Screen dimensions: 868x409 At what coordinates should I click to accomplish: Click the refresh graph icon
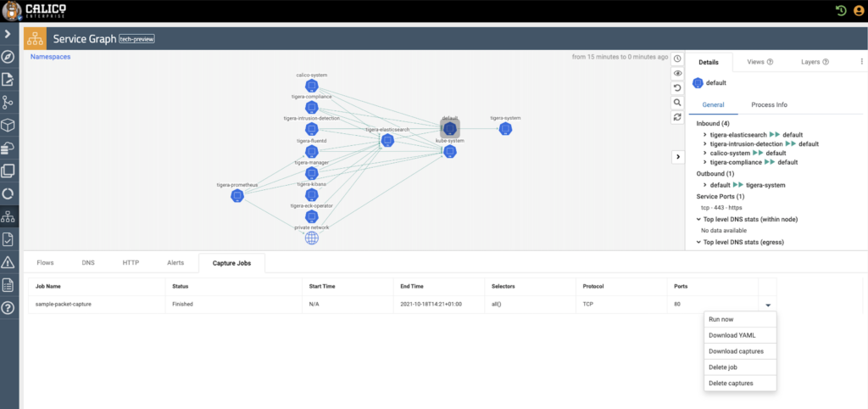click(x=677, y=116)
